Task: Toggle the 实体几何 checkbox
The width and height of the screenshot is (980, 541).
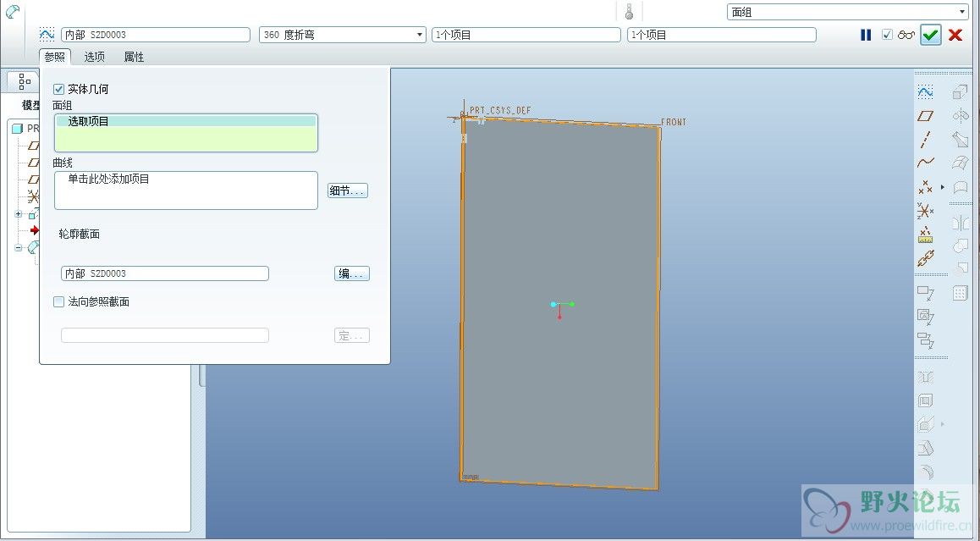Action: [58, 90]
